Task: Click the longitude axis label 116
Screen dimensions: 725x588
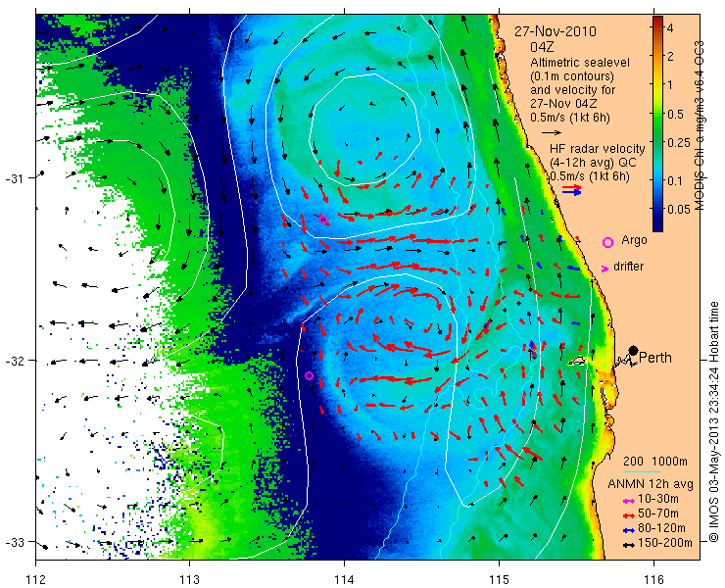Action: tap(652, 579)
